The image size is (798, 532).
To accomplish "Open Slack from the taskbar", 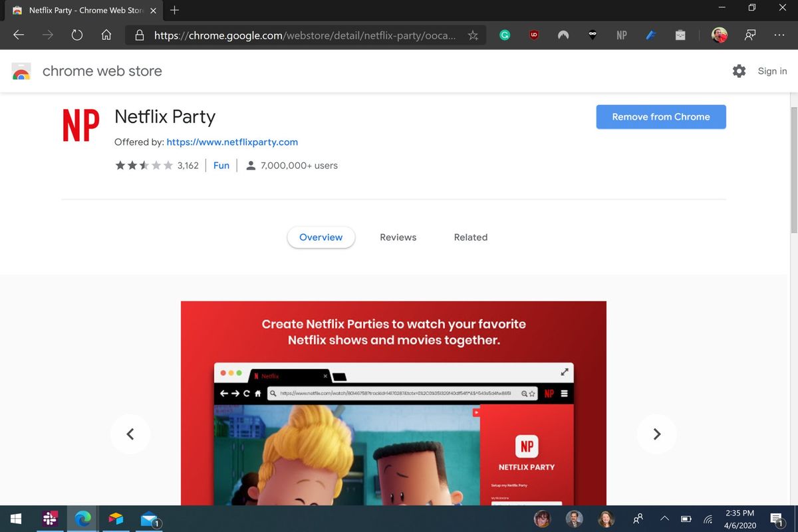I will 50,519.
